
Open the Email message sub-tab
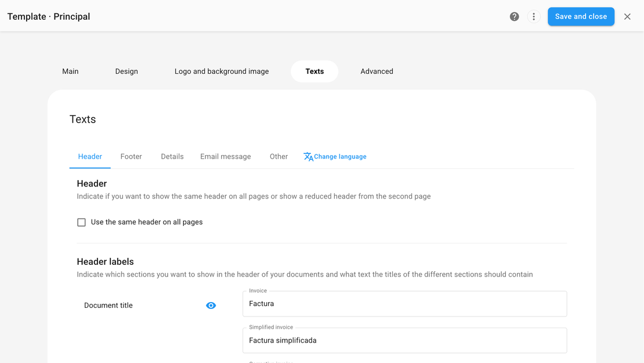pyautogui.click(x=226, y=157)
